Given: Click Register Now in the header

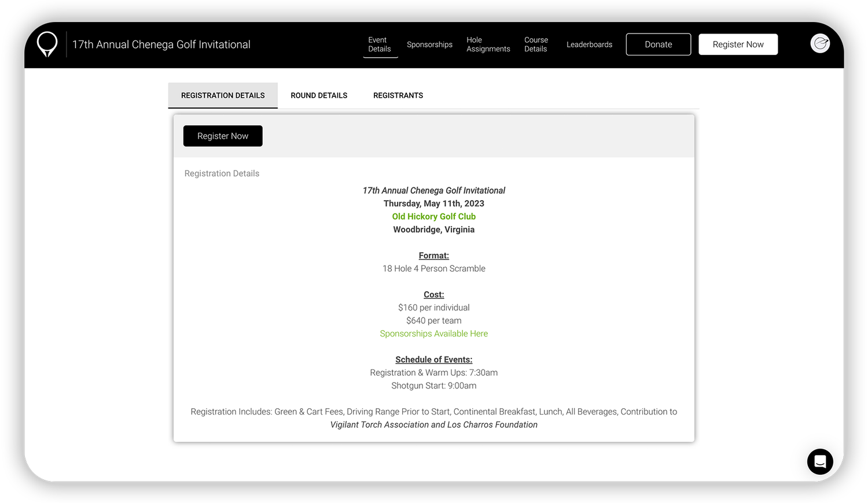Looking at the screenshot, I should [x=738, y=44].
